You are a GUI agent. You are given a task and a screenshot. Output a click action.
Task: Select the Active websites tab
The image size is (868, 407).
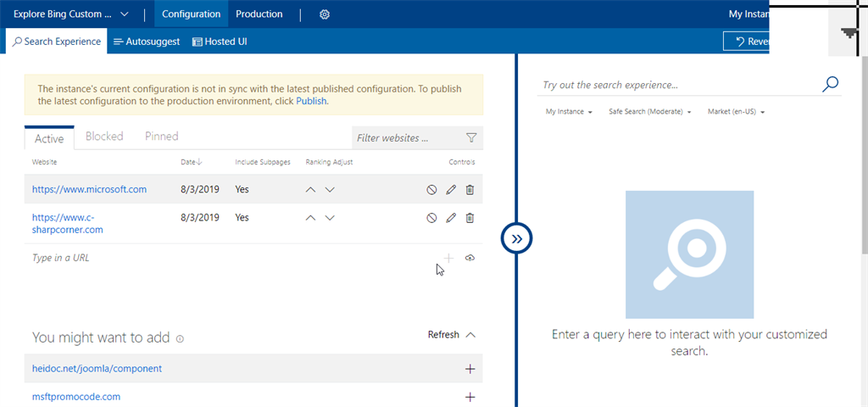(49, 138)
